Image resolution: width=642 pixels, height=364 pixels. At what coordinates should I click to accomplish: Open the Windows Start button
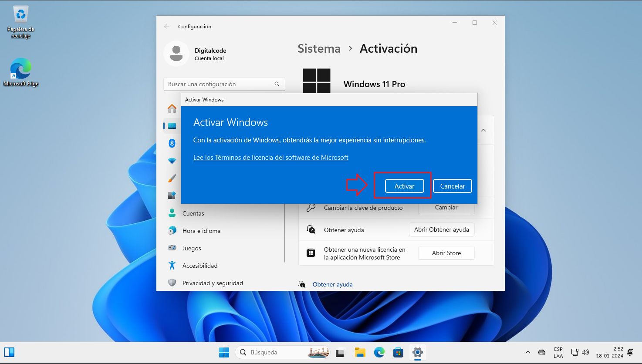pyautogui.click(x=224, y=352)
